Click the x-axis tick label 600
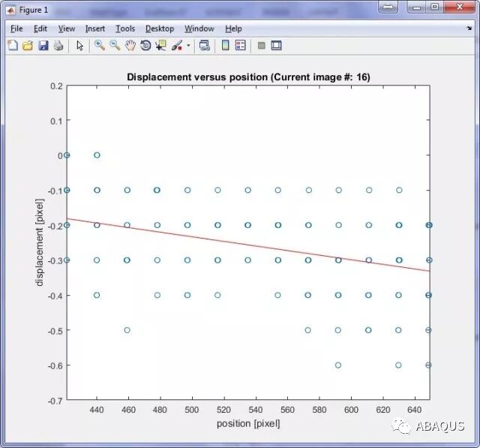 tap(351, 410)
